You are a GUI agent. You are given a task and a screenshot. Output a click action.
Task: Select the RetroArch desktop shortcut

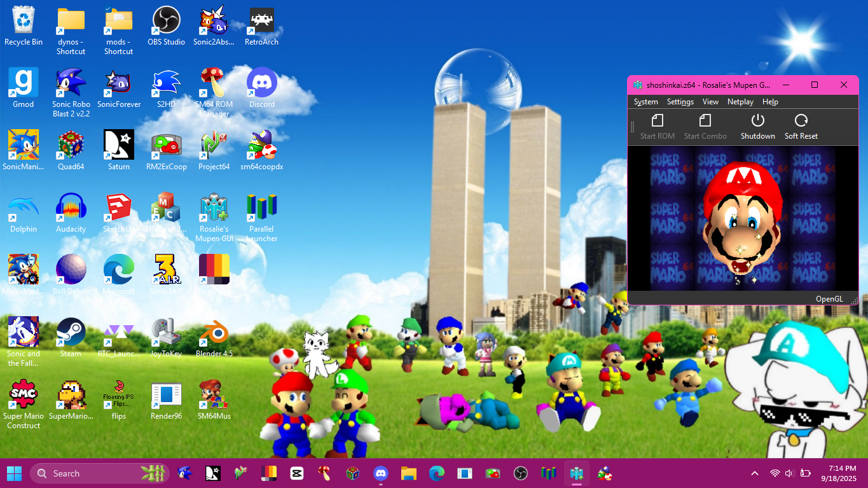tap(261, 26)
